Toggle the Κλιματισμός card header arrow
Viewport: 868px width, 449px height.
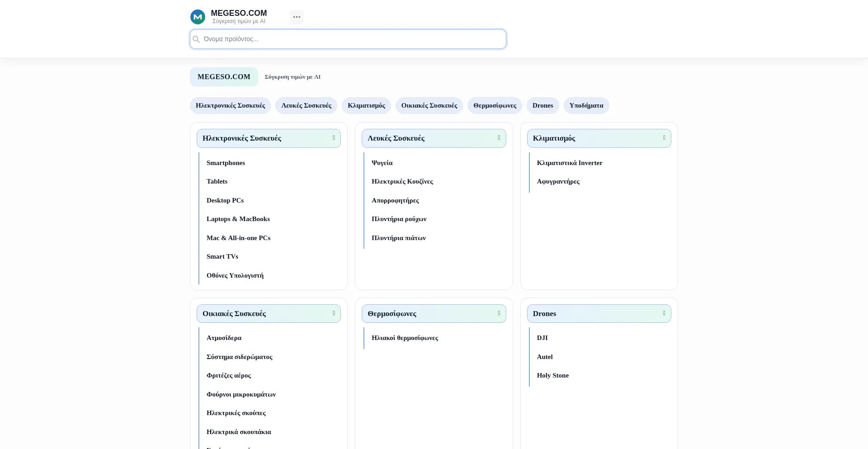click(664, 138)
